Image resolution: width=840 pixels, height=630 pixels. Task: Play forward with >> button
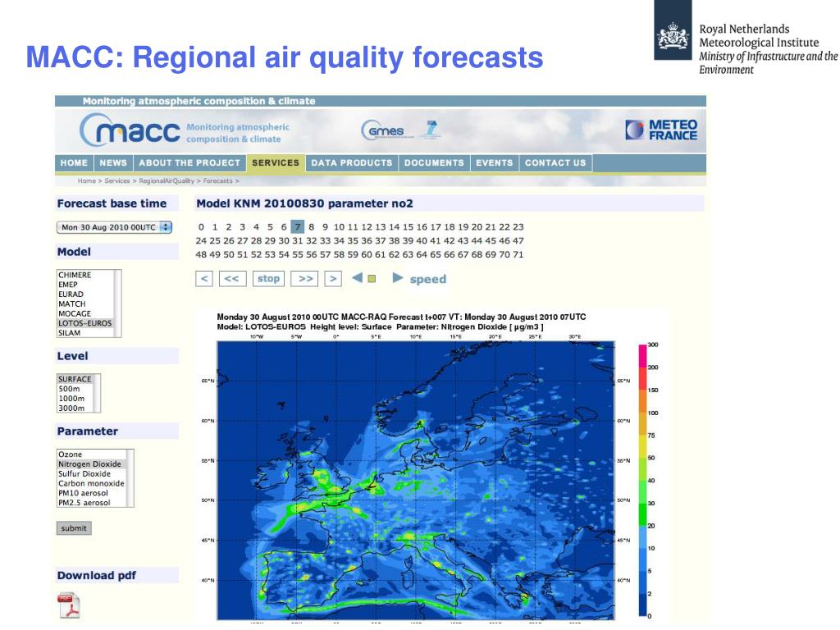point(304,279)
